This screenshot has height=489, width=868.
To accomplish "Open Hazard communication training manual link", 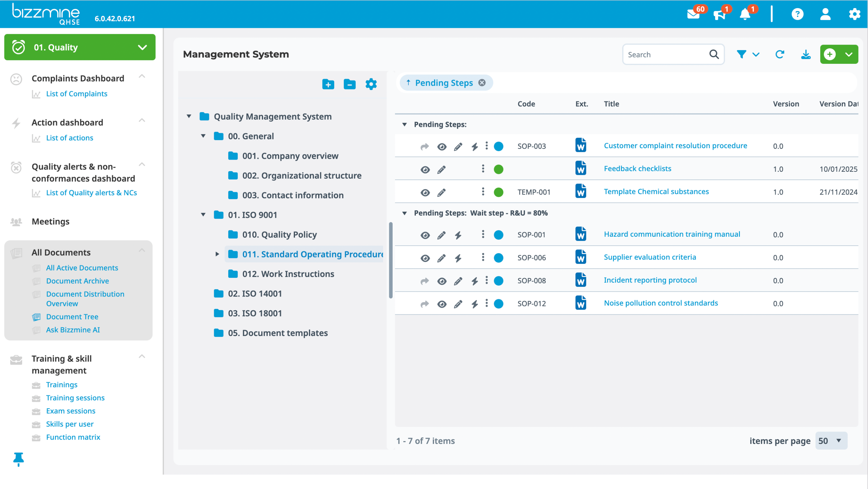I will coord(672,234).
